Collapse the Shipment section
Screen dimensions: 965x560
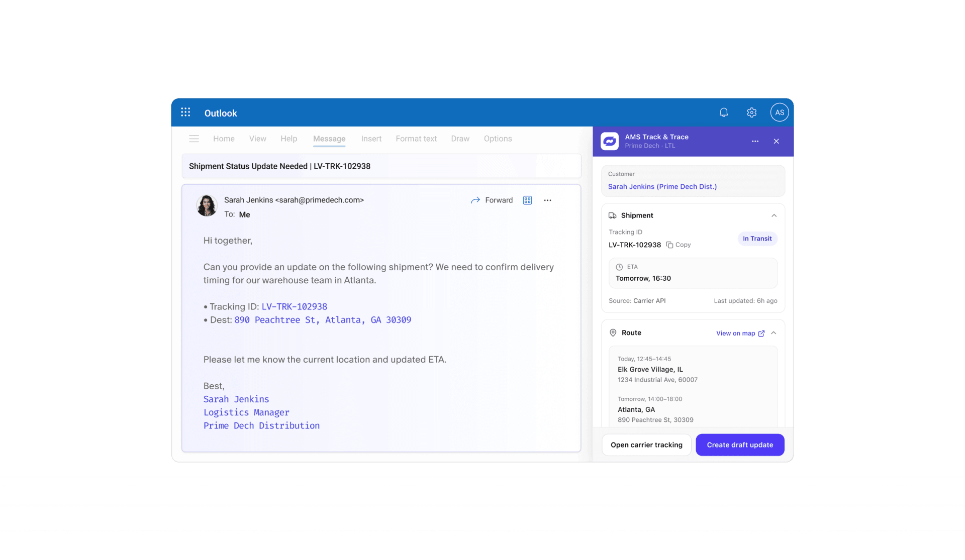click(x=774, y=215)
